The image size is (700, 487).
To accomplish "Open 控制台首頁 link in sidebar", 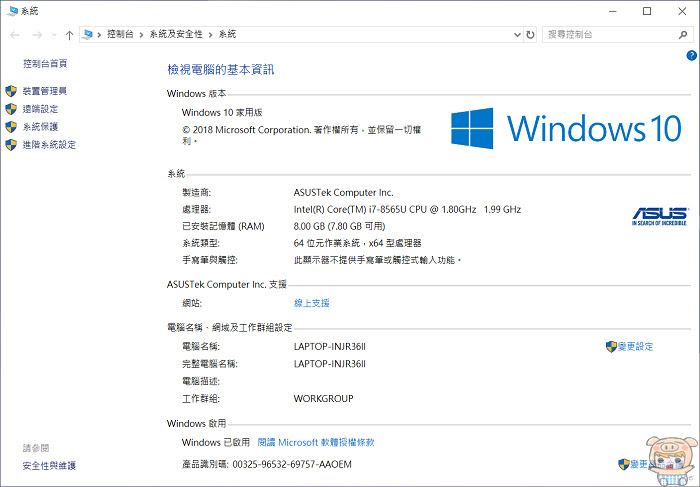I will pos(45,64).
